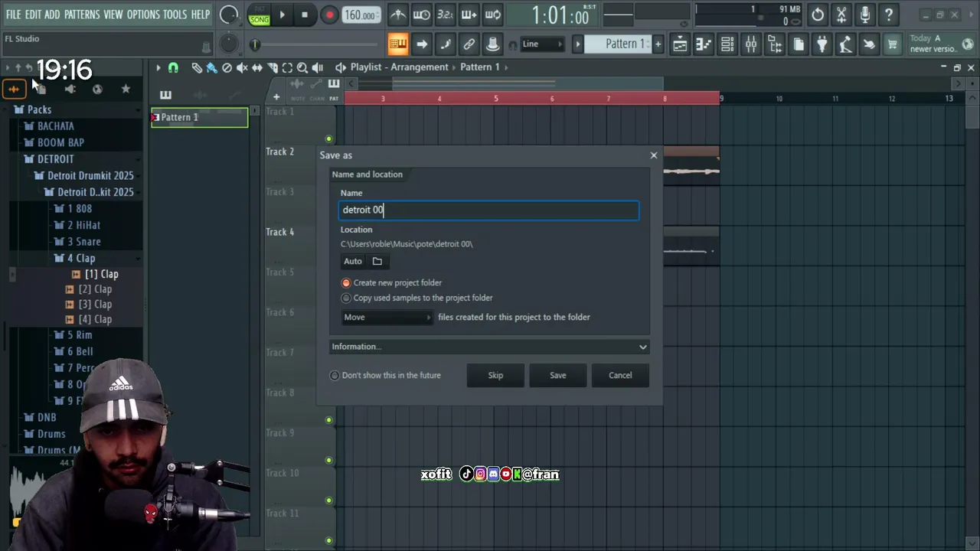Select Create new project folder option
The image size is (980, 551).
[346, 283]
